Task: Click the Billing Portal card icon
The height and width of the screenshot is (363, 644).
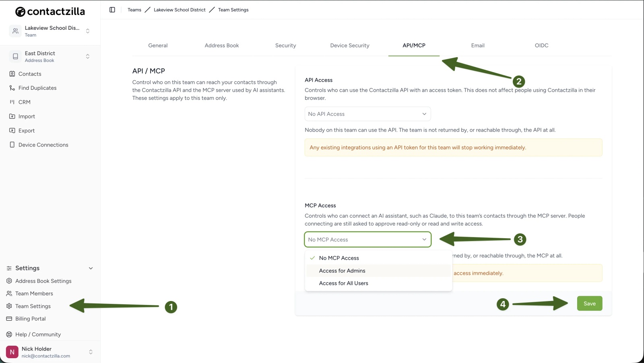Action: (9, 319)
